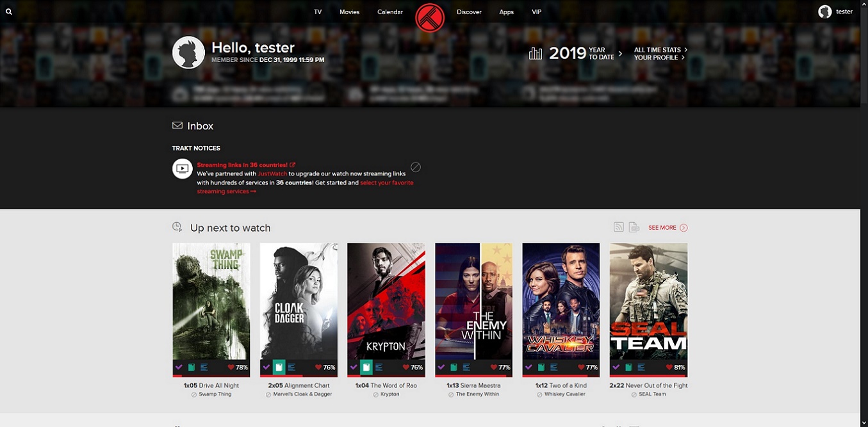Hide Marvel's Cloak & Dagger using circle-slash icon
Image resolution: width=868 pixels, height=427 pixels.
pyautogui.click(x=268, y=394)
